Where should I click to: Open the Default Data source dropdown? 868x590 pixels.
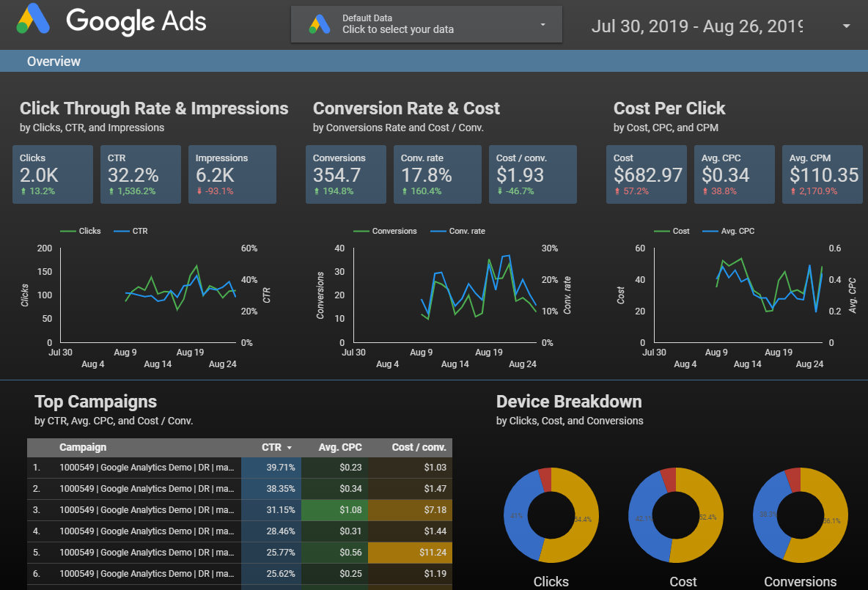[x=426, y=24]
